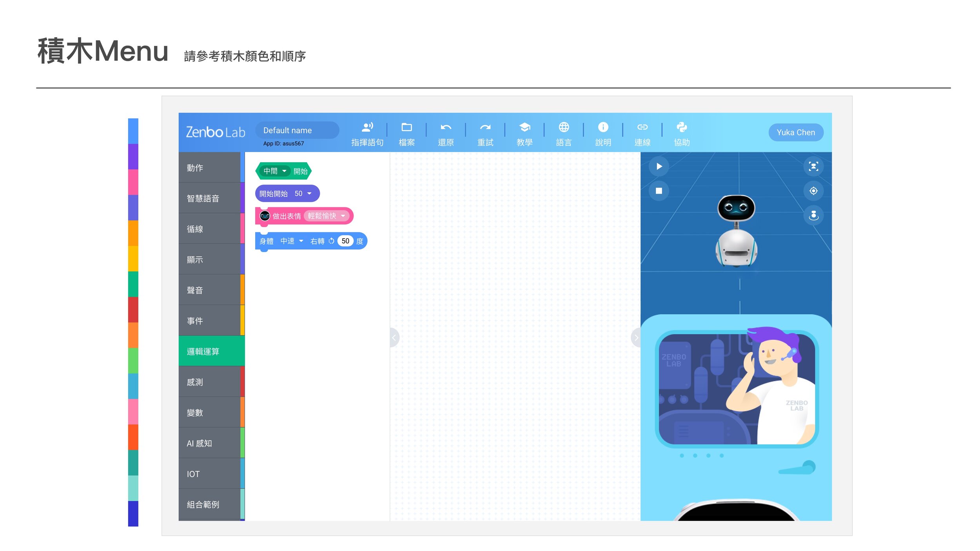Select the 動作 category
980x551 pixels.
tap(212, 167)
